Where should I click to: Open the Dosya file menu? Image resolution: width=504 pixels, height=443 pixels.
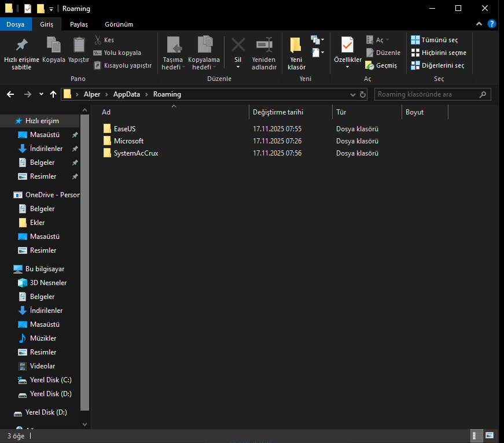16,24
